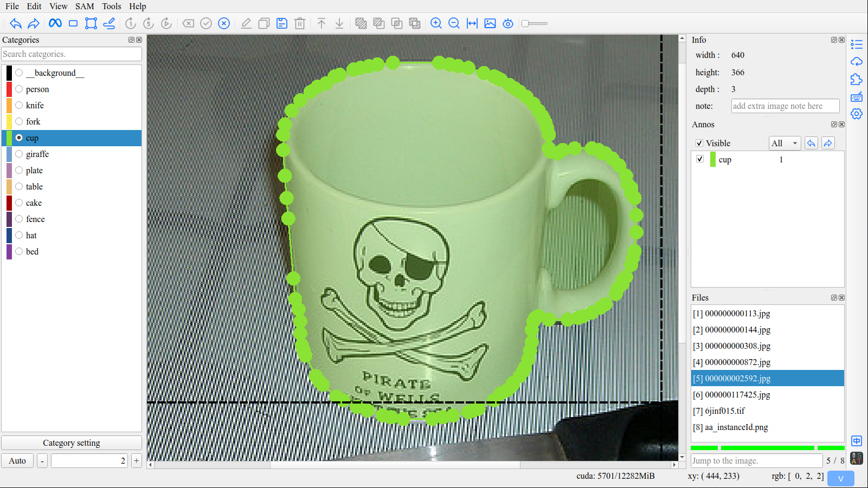Click the first polygon boolean operation icon

click(x=361, y=23)
